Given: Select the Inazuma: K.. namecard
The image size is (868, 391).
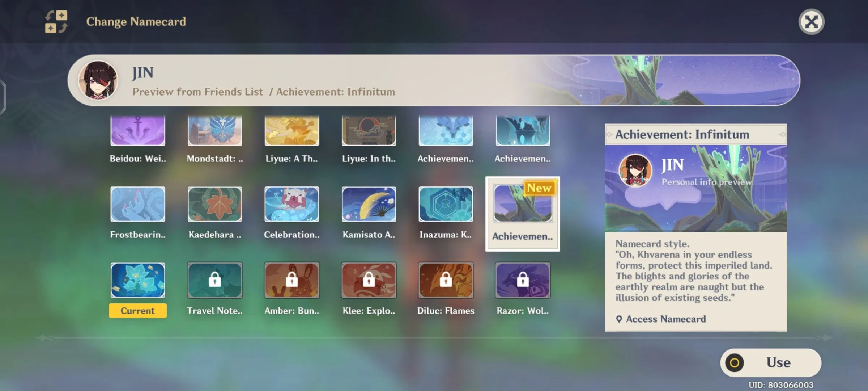Looking at the screenshot, I should click(446, 205).
